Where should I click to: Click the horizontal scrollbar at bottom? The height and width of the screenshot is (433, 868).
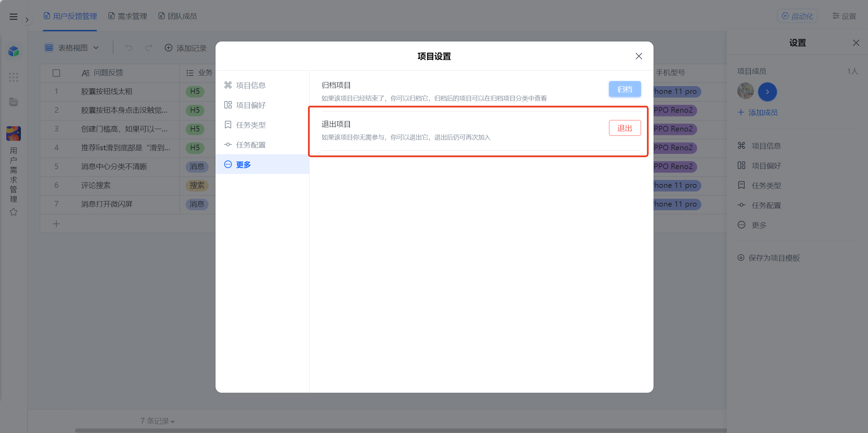(x=401, y=431)
